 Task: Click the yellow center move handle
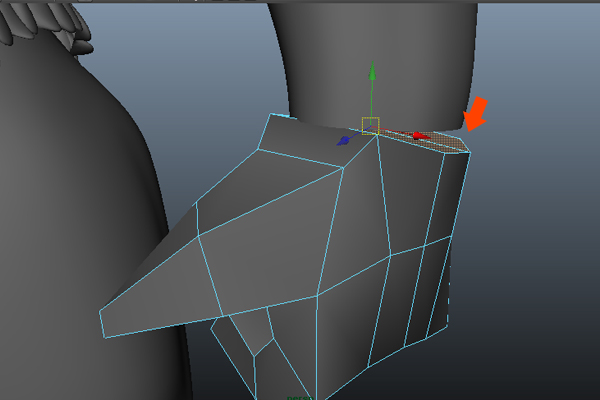coord(370,126)
